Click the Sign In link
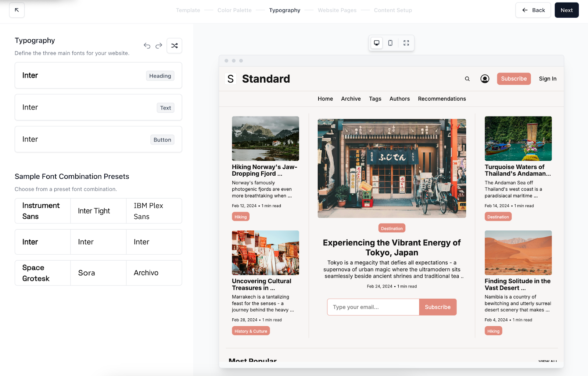The height and width of the screenshot is (376, 588). pos(548,79)
